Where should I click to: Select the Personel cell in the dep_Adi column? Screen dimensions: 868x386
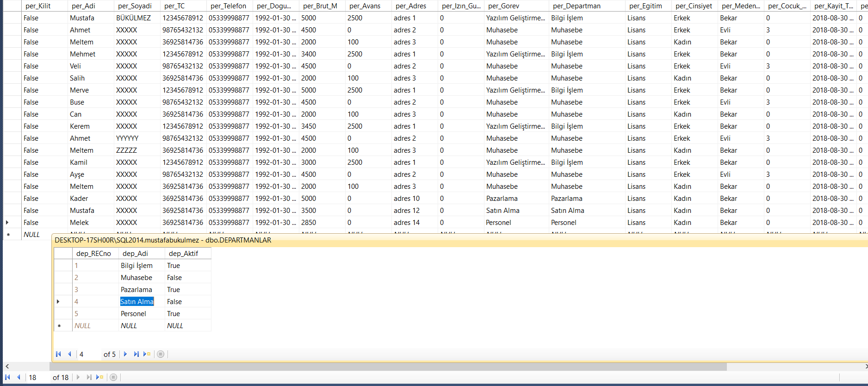[134, 314]
